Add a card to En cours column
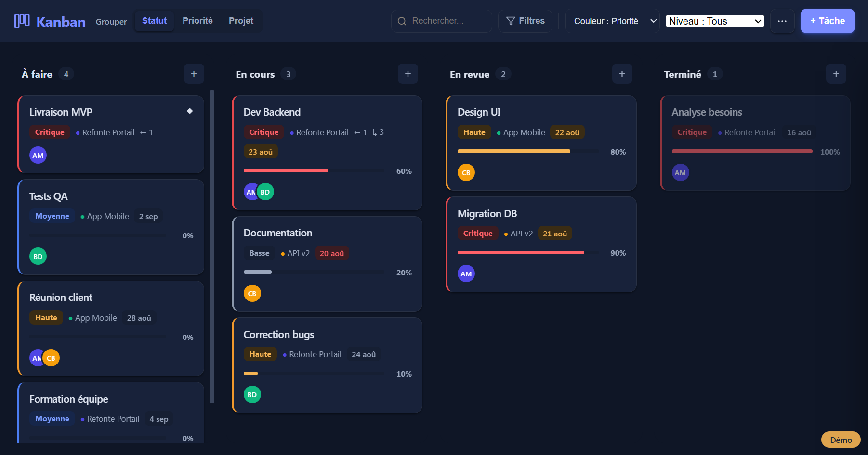The image size is (868, 455). pos(408,74)
